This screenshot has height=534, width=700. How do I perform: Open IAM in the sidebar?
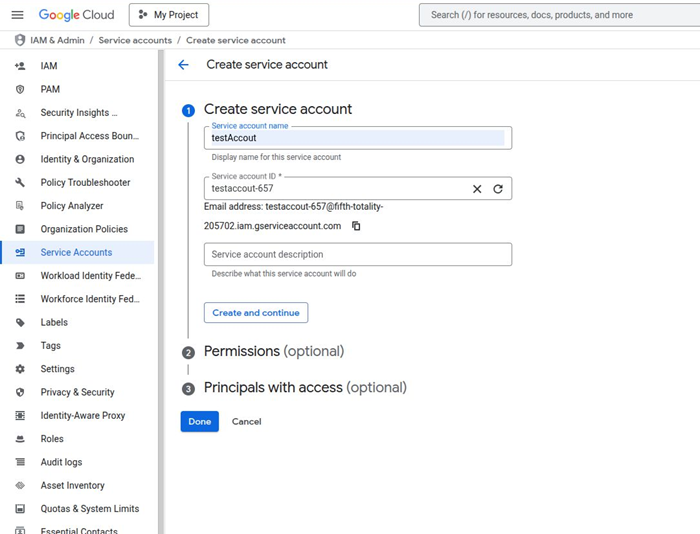coord(48,66)
